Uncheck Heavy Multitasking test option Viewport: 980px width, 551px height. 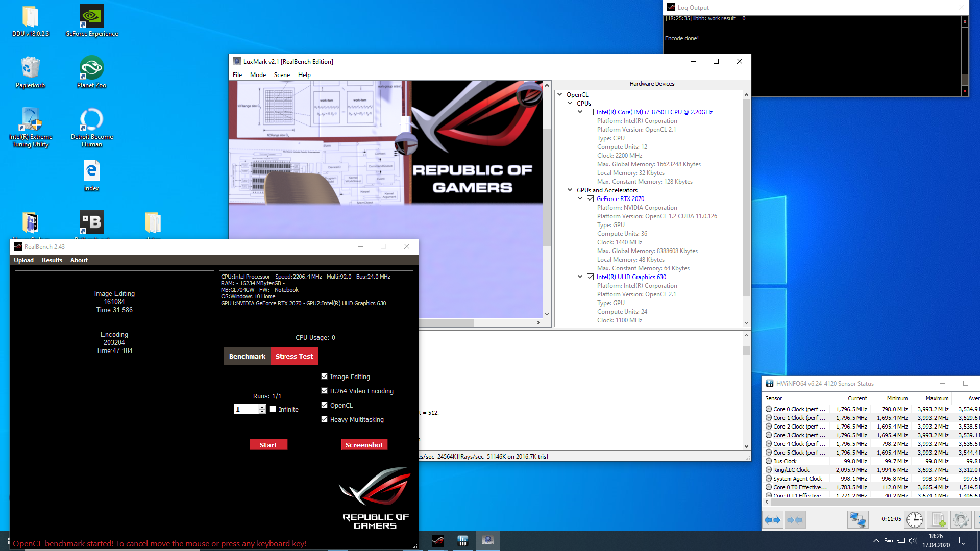(x=324, y=419)
